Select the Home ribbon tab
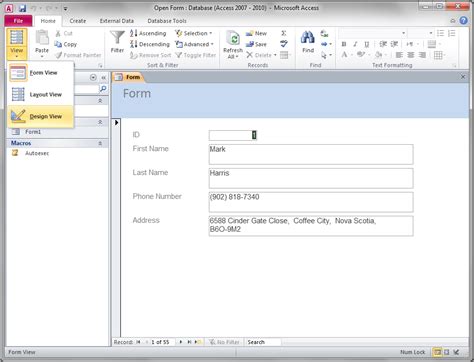474x362 pixels. [x=48, y=21]
